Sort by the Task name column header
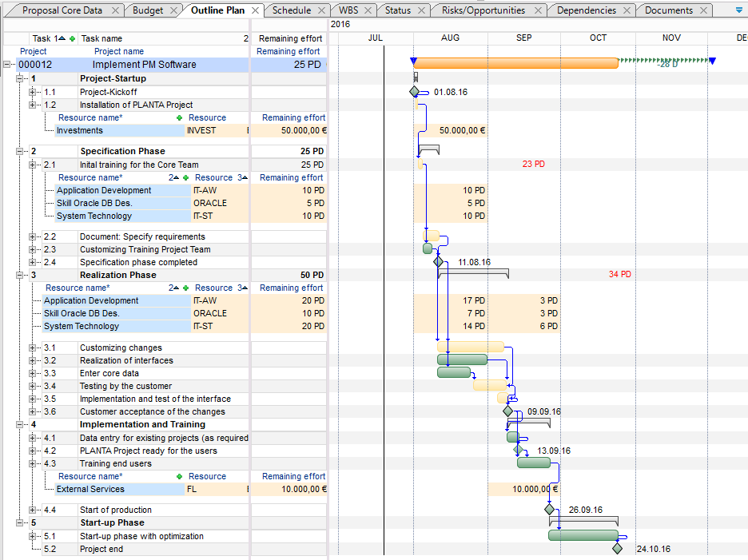The width and height of the screenshot is (748, 560). [x=101, y=38]
